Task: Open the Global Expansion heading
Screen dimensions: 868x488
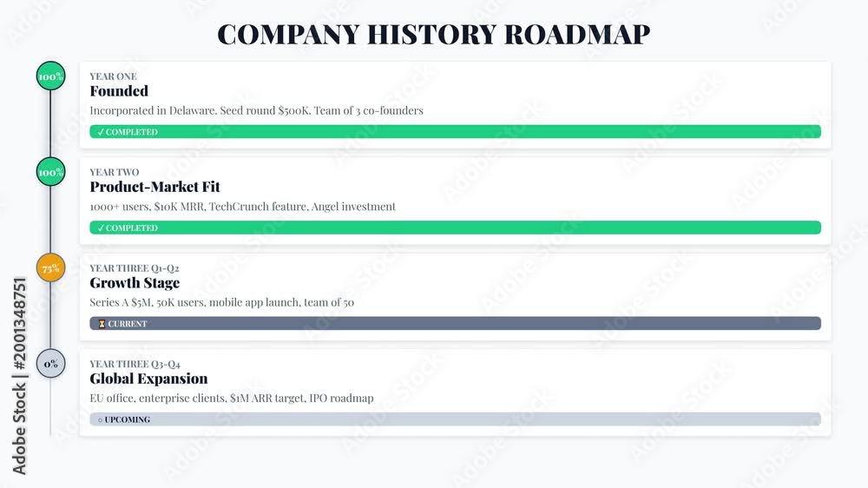Action: point(149,379)
